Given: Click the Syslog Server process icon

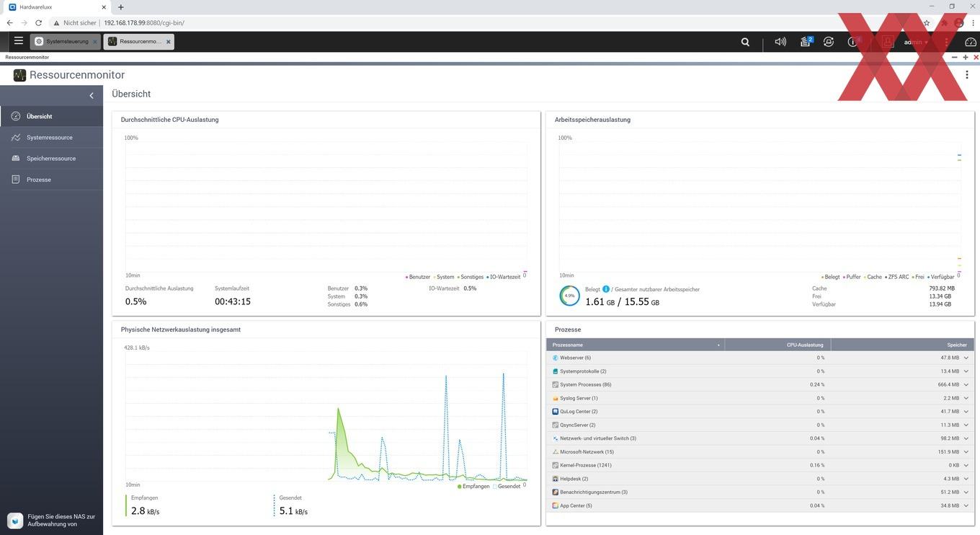Looking at the screenshot, I should click(555, 398).
